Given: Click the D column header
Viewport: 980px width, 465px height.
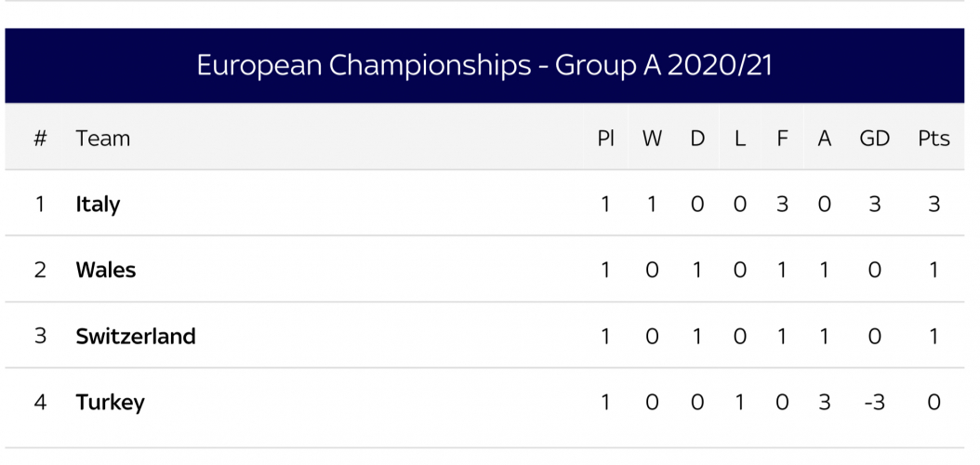Looking at the screenshot, I should coord(697,139).
